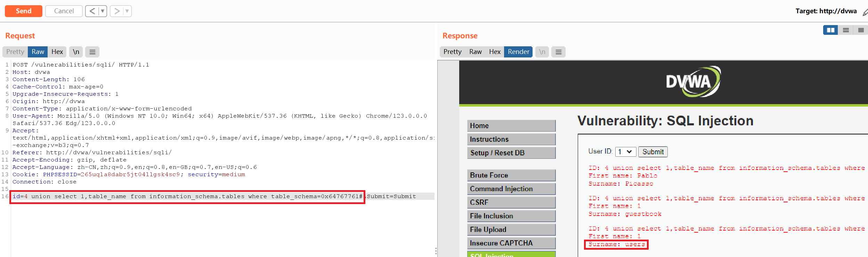Screen dimensions: 868x257
Task: Switch to combined single-panel layout
Action: coord(861,30)
